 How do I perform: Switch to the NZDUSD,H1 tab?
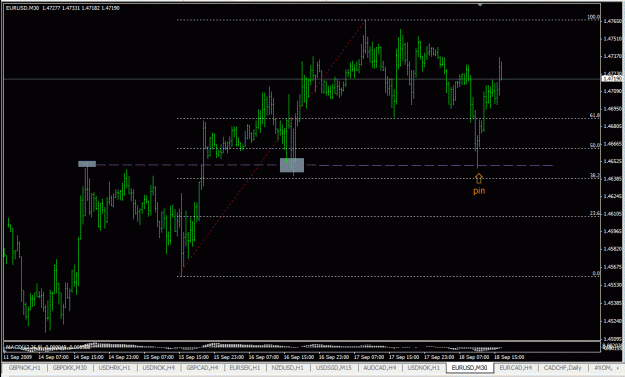point(287,368)
